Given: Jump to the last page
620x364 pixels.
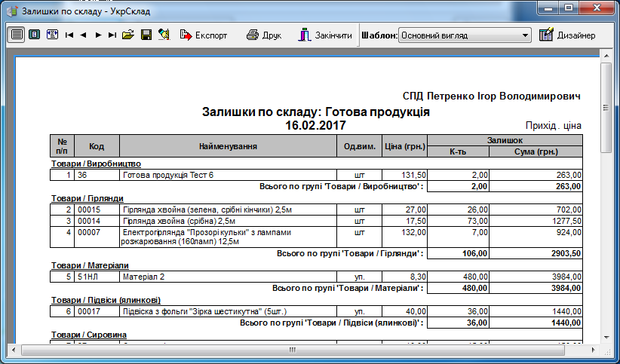Looking at the screenshot, I should (112, 35).
